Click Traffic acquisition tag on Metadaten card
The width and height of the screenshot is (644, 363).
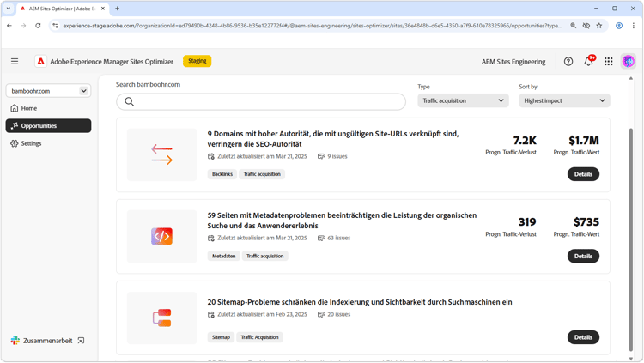[x=265, y=256]
